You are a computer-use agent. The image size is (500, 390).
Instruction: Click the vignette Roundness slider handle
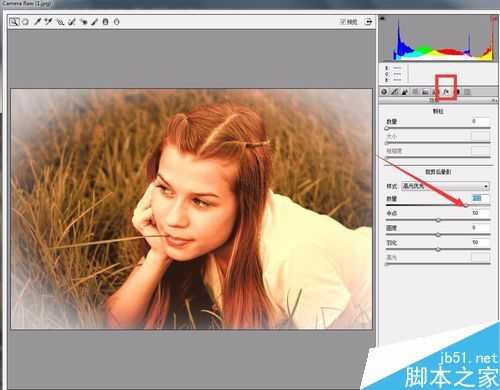point(438,235)
